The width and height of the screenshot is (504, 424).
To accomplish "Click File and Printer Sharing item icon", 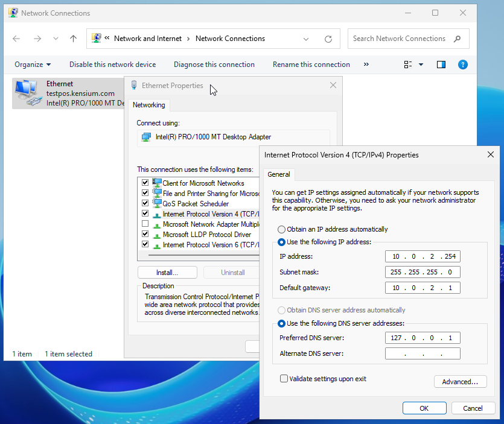I will pos(156,193).
